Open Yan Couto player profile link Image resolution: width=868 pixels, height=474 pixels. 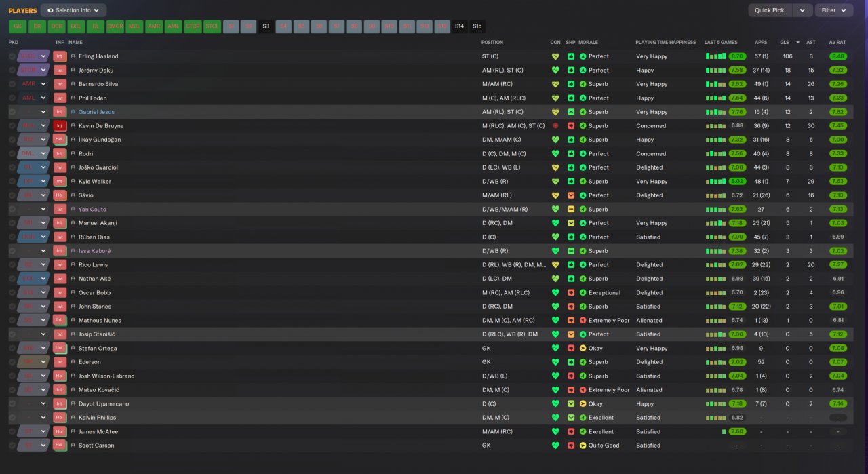click(x=92, y=209)
